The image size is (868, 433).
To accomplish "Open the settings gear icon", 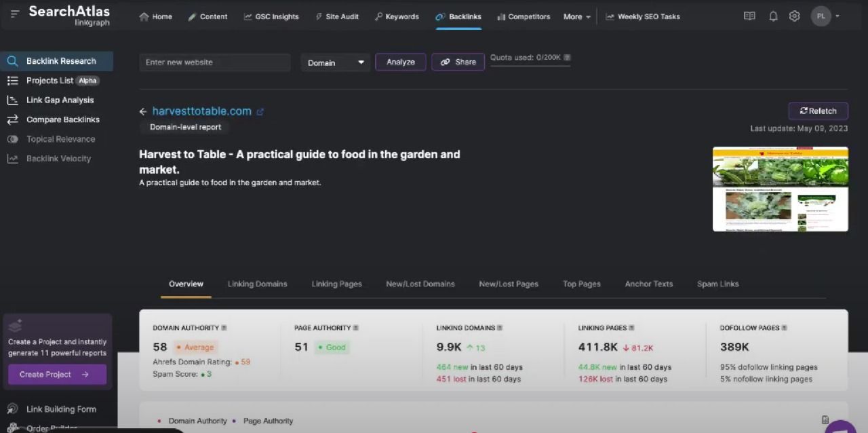I will [x=794, y=16].
